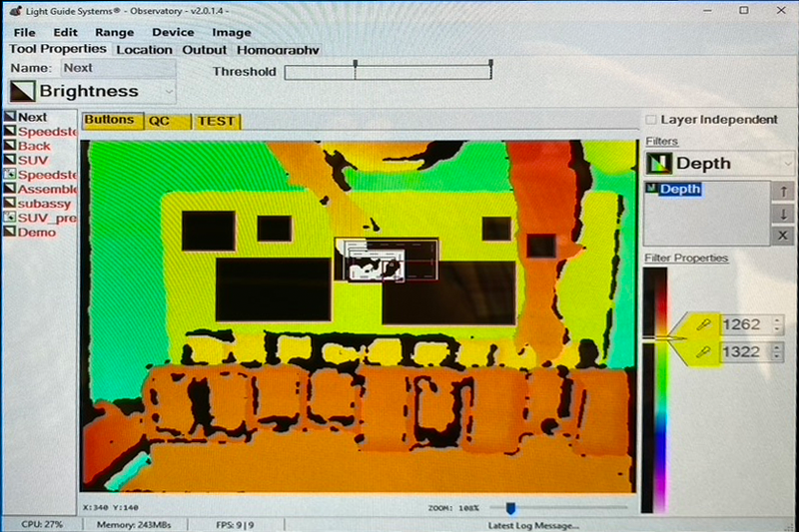Click the Depth filter type icon

point(658,163)
